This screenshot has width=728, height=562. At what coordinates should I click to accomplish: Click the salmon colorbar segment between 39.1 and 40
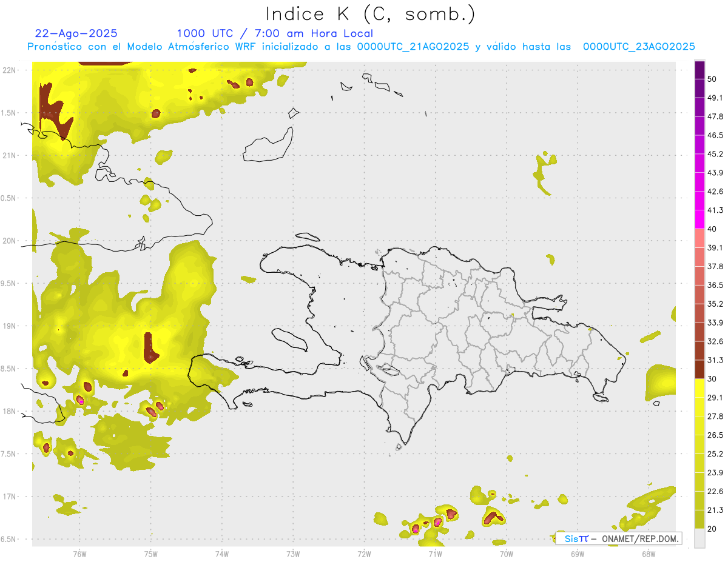tap(700, 238)
